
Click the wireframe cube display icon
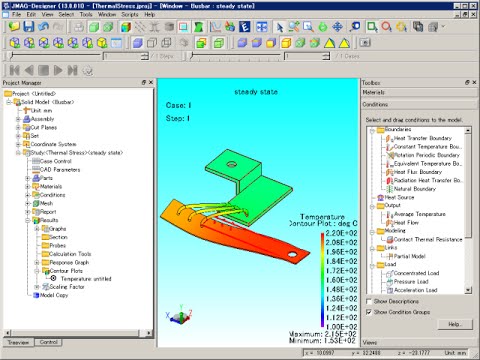click(152, 43)
